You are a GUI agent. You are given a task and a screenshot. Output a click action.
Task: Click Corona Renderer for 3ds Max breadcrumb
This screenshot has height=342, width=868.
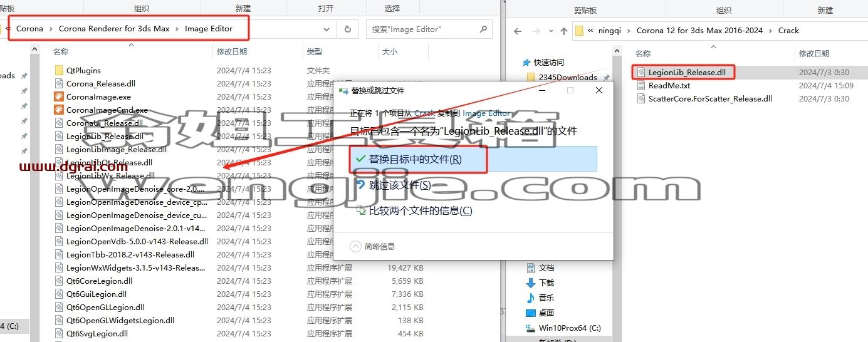[x=114, y=28]
